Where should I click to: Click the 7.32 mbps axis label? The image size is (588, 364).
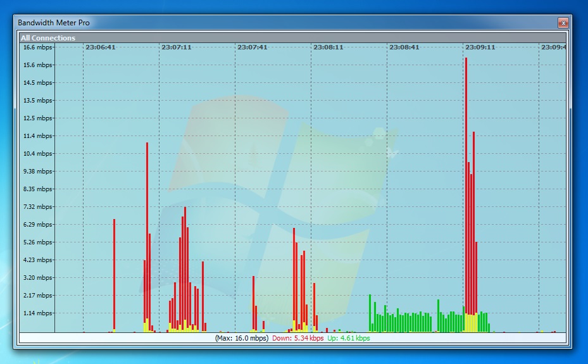pyautogui.click(x=37, y=206)
